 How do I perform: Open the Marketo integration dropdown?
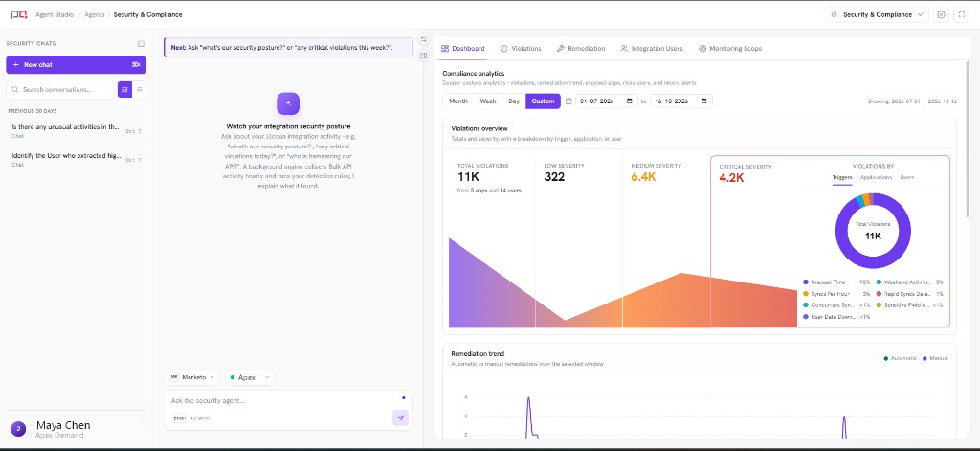coord(192,377)
